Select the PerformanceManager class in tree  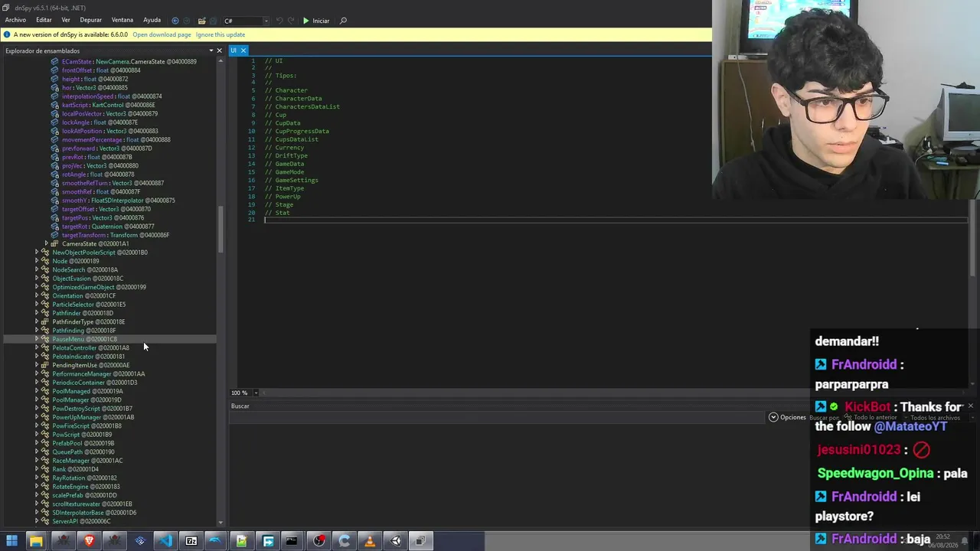[x=98, y=373]
